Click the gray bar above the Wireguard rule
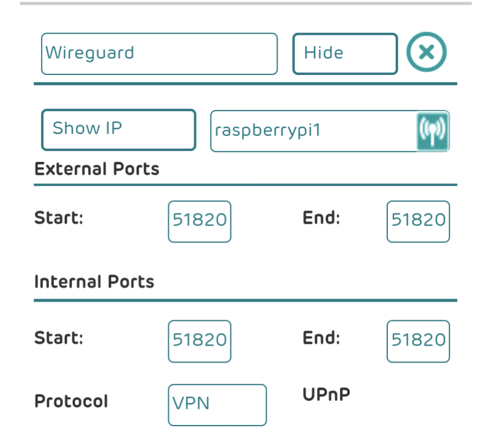 click(x=246, y=4)
